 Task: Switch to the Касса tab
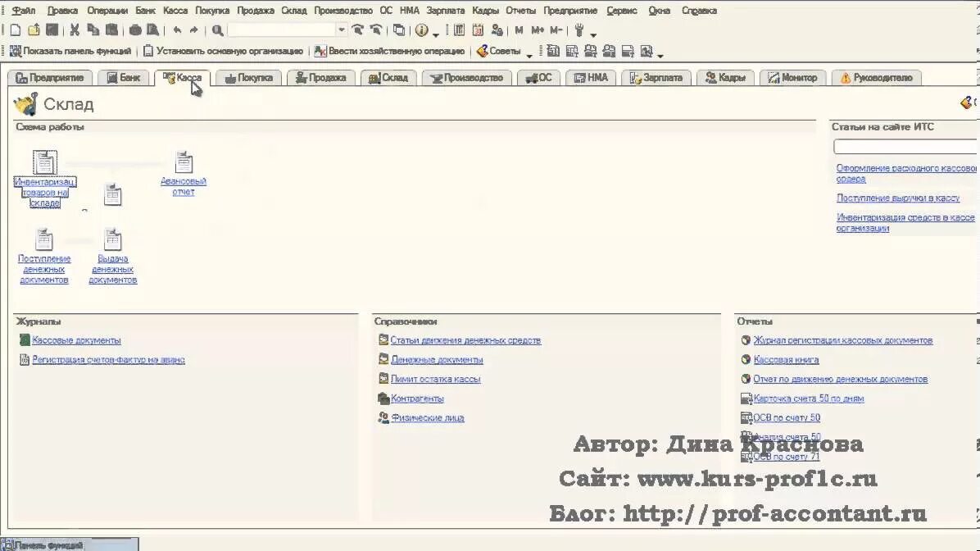pyautogui.click(x=182, y=78)
